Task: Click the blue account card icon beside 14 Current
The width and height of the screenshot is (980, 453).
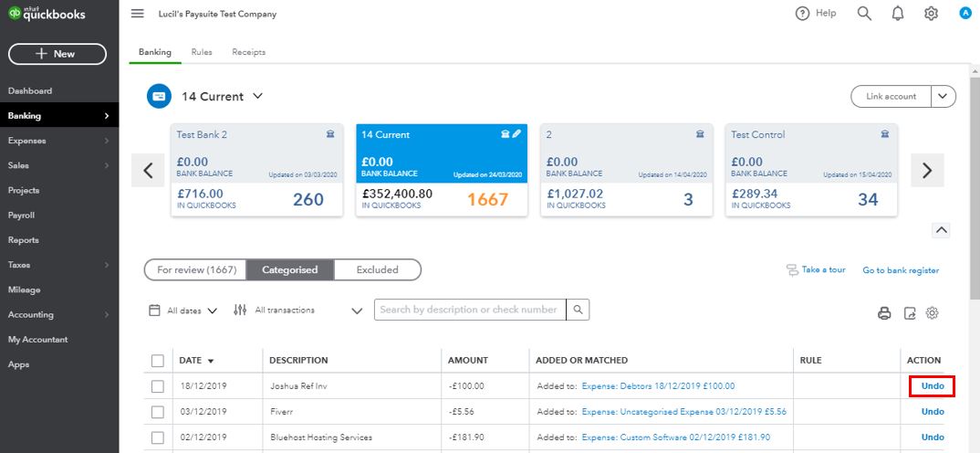Action: click(x=159, y=97)
